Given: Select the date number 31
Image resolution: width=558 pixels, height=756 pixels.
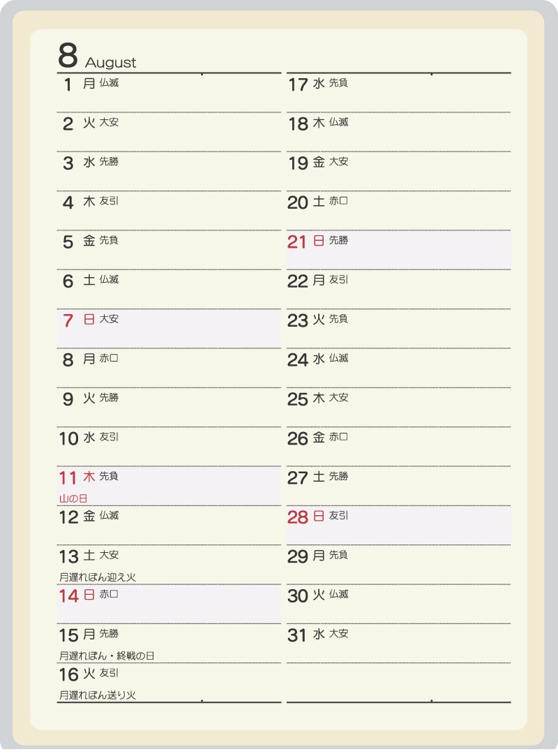Looking at the screenshot, I should pos(297,636).
